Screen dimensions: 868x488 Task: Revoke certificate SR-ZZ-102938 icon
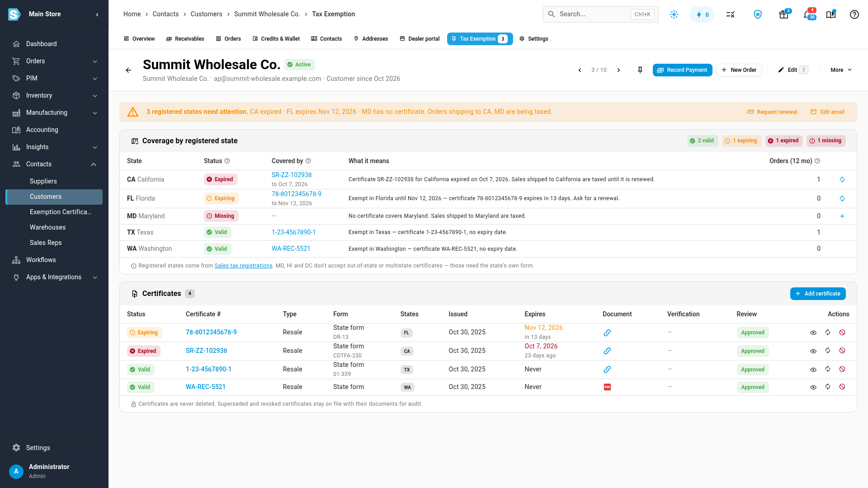pyautogui.click(x=842, y=351)
